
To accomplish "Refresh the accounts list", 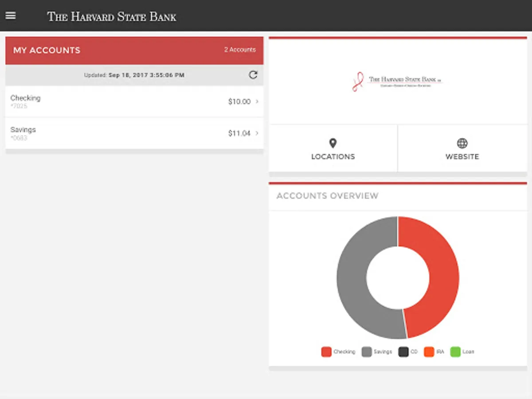I will [253, 75].
